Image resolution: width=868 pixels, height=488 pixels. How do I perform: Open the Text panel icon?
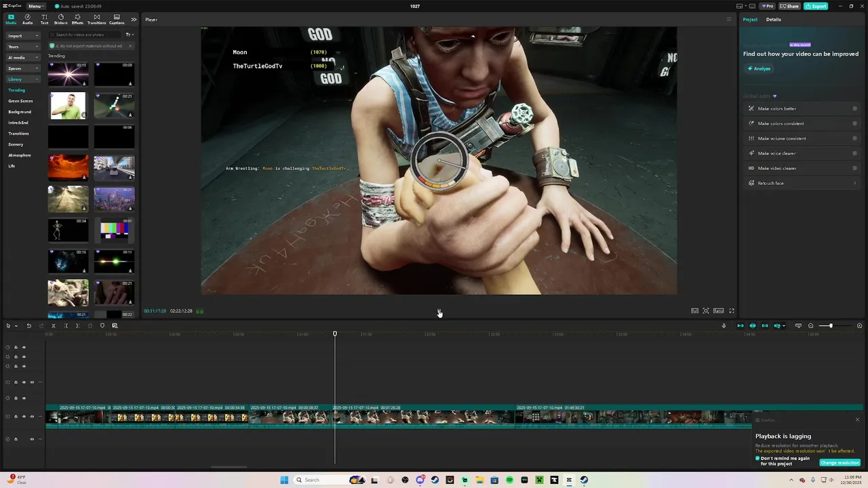[44, 19]
